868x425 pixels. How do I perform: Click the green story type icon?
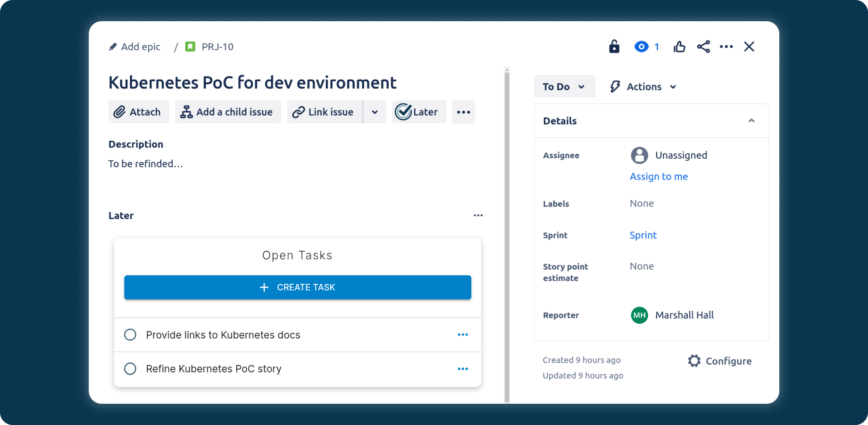click(x=190, y=47)
